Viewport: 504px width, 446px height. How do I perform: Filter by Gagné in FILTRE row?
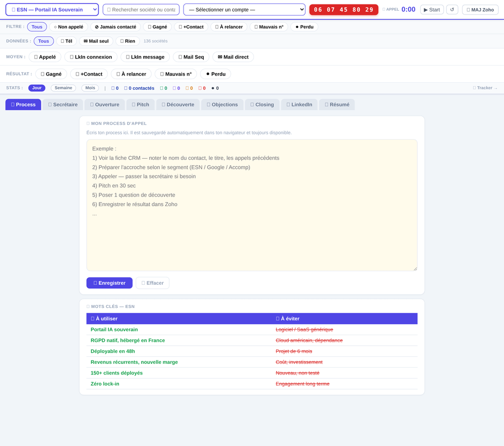tap(157, 27)
